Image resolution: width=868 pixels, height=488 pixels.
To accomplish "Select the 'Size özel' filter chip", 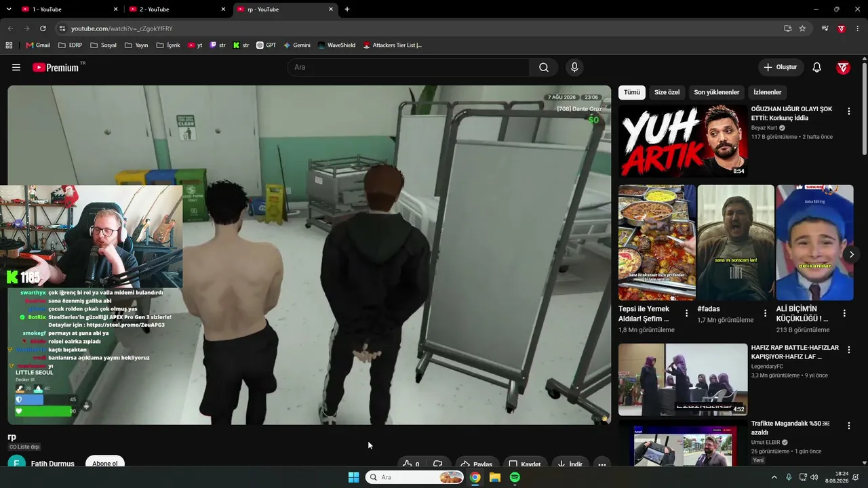I will click(x=667, y=92).
